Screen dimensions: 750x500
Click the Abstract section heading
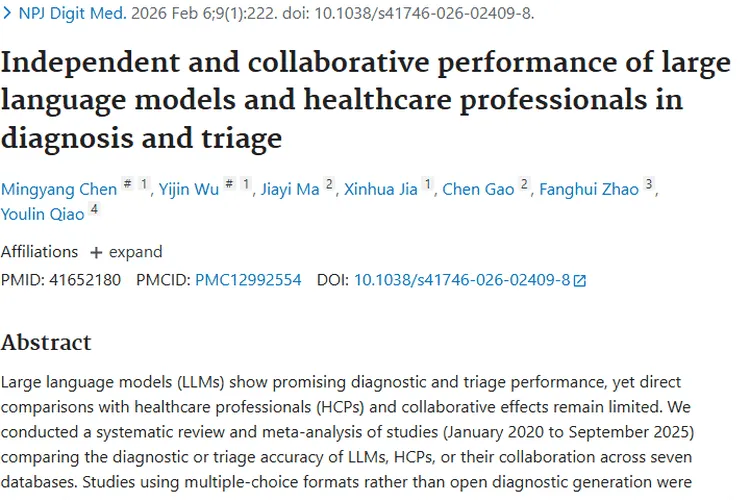coord(46,342)
